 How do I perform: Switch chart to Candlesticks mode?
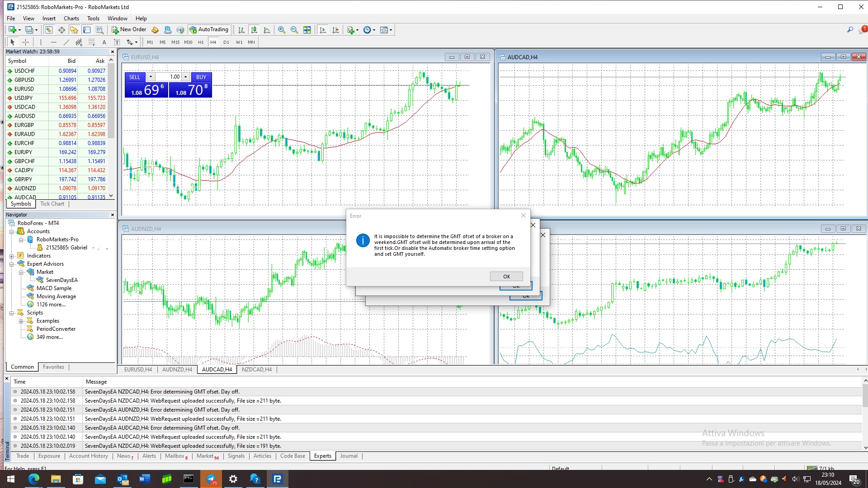point(254,30)
